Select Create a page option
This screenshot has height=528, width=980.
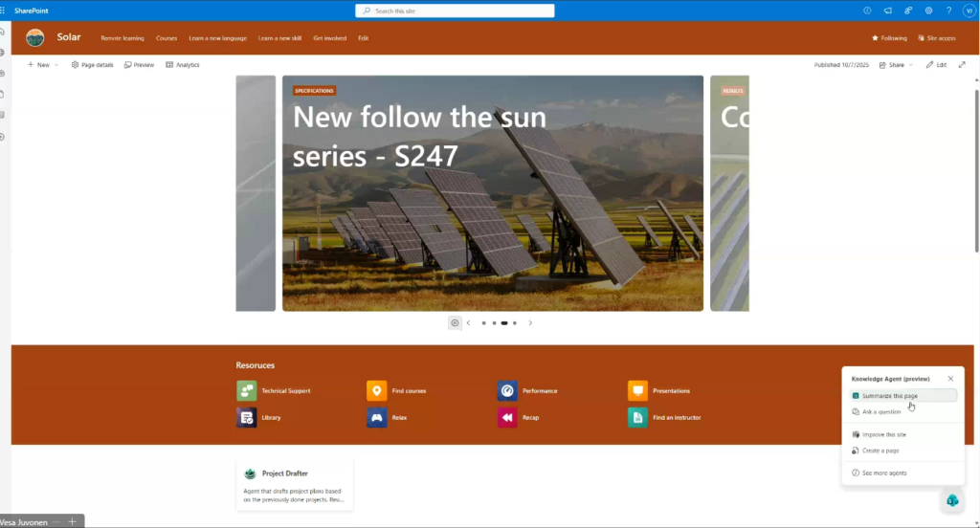point(903,451)
